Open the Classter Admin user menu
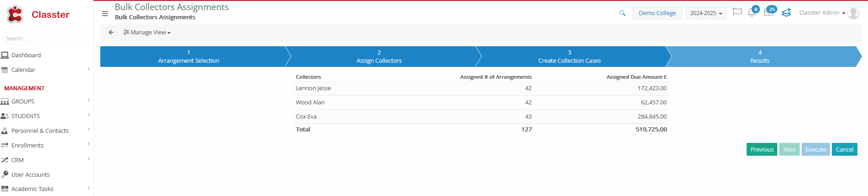Viewport: 868px width, 196px height. click(x=822, y=13)
